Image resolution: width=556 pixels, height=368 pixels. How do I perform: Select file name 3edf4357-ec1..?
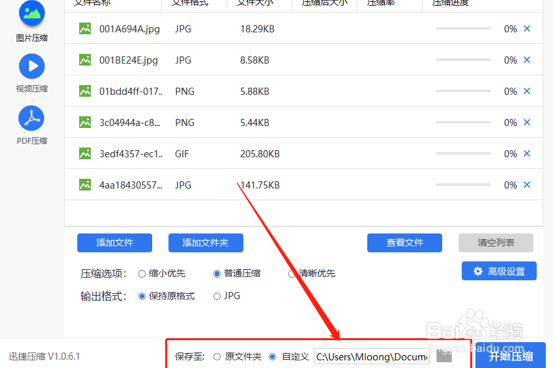[131, 154]
